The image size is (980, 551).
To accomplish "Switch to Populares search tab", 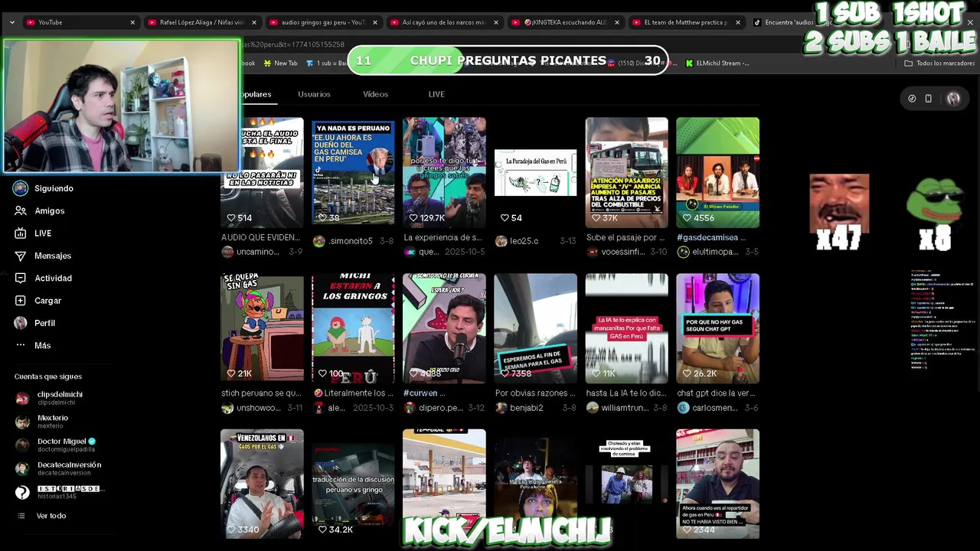I will (x=256, y=94).
